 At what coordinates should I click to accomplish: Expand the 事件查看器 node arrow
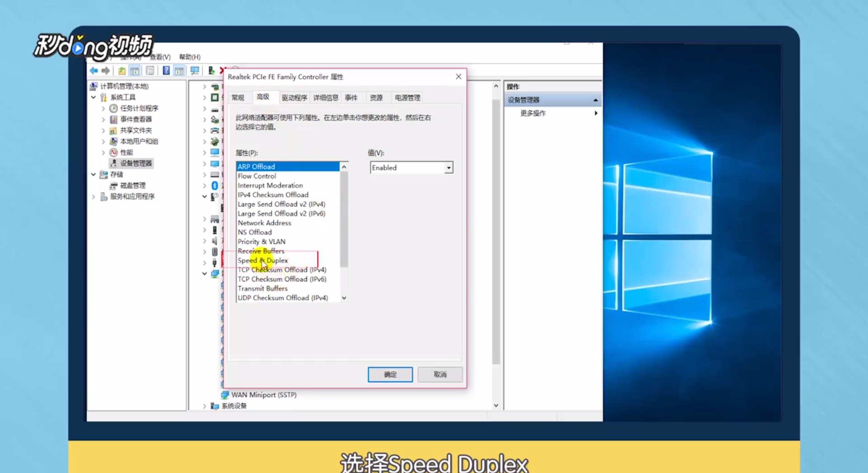click(104, 119)
